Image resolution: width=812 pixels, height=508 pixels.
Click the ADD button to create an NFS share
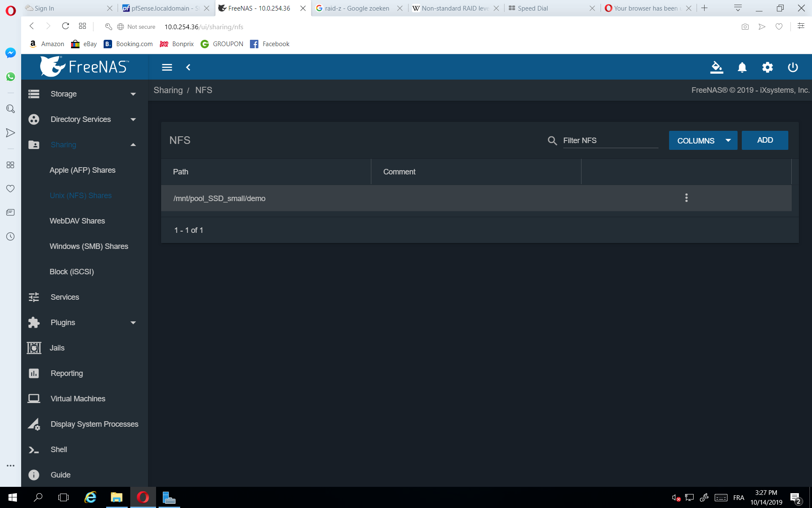[x=765, y=140]
